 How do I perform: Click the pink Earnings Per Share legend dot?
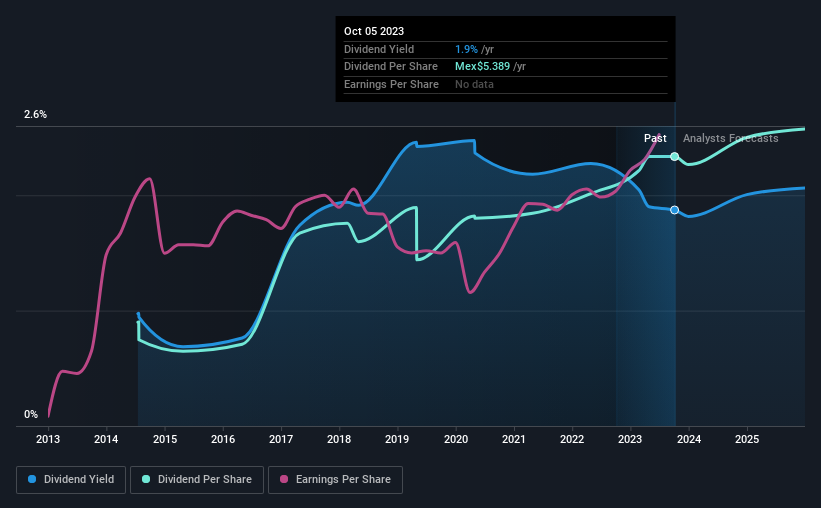pyautogui.click(x=284, y=479)
